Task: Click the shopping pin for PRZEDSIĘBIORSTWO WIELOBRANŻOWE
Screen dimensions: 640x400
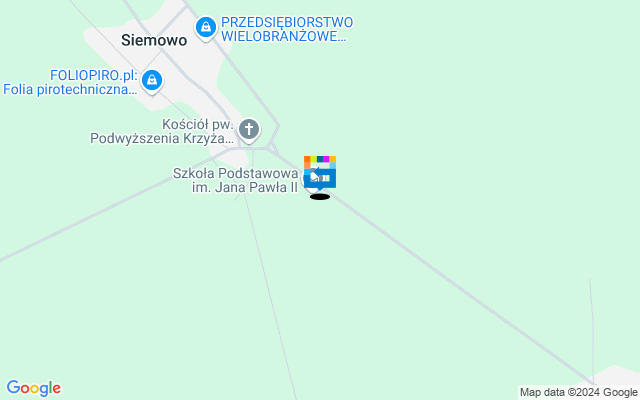Action: click(206, 28)
